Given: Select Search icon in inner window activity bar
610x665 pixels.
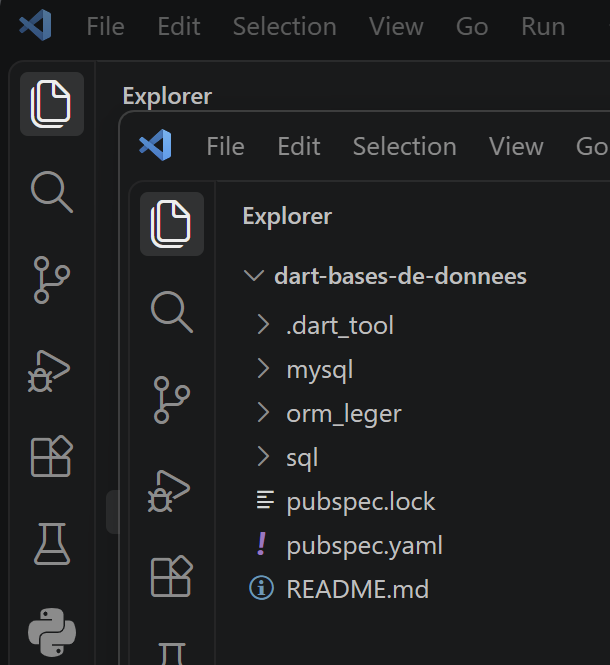Looking at the screenshot, I should (x=172, y=312).
